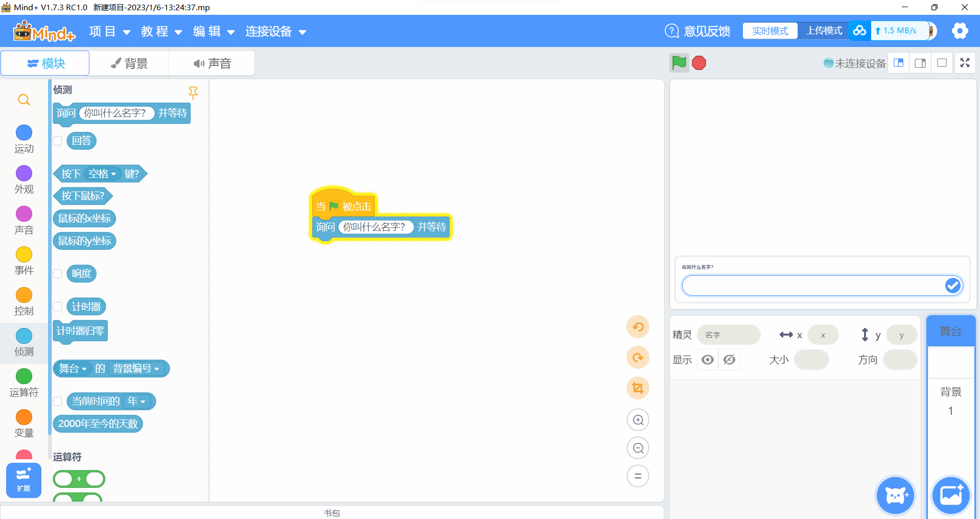
Task: Open 意见反馈 feedback link
Action: click(x=697, y=31)
